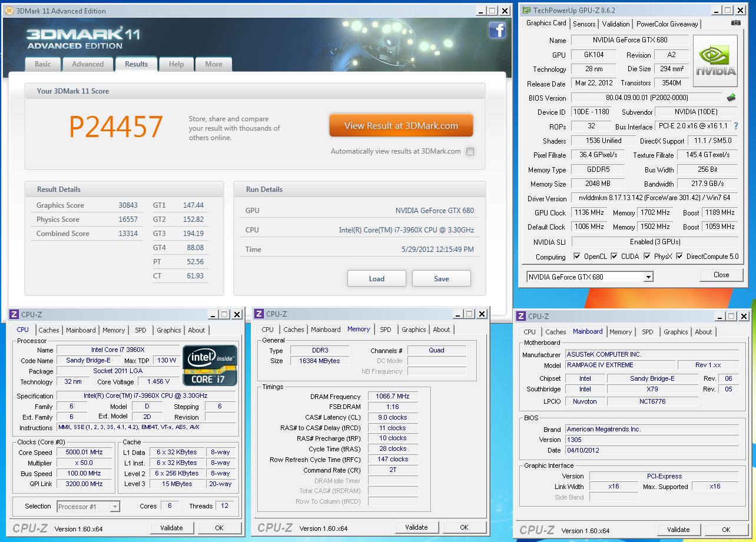Viewport: 756px width, 542px height.
Task: Toggle the PhysX checkbox in GPU-Z
Action: coord(647,257)
